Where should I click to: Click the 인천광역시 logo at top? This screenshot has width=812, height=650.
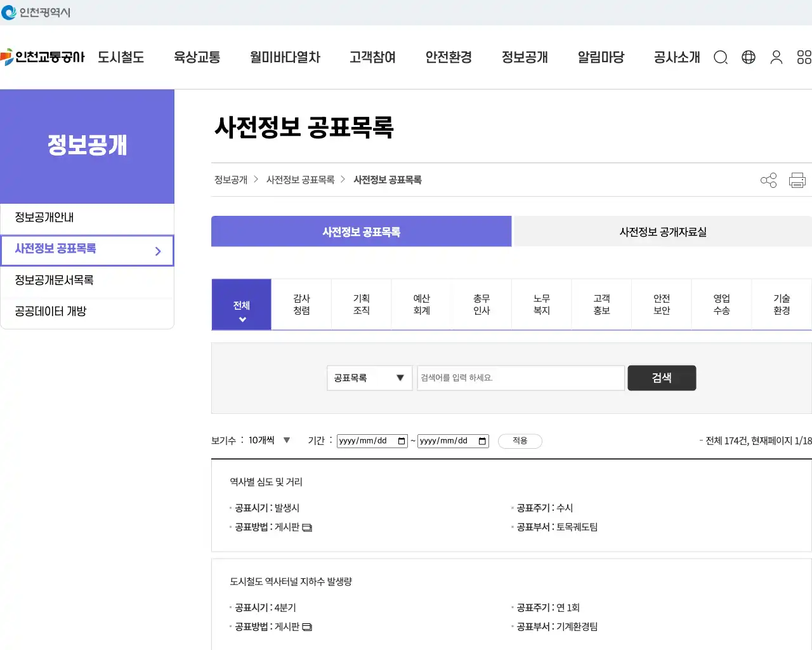36,12
